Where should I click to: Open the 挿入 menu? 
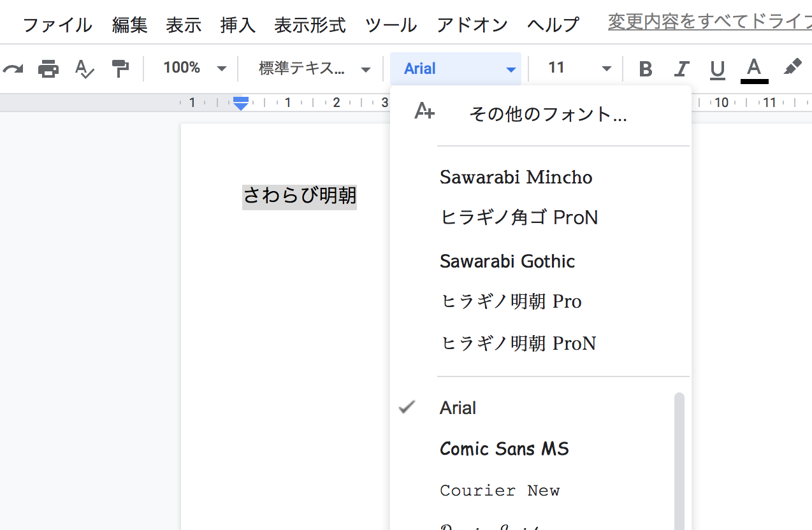pos(238,25)
